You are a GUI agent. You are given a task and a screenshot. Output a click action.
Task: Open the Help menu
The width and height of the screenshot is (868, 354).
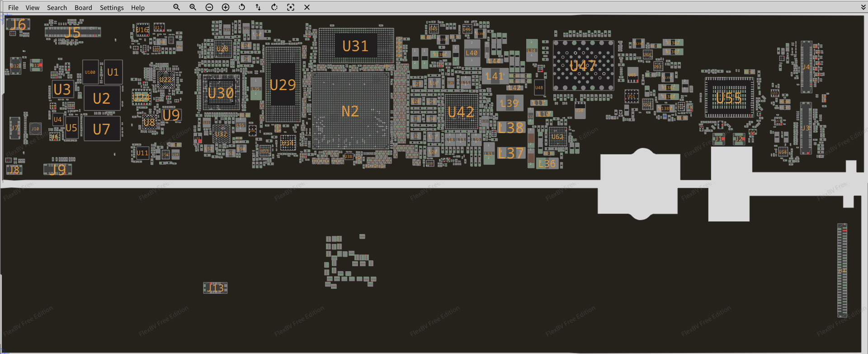point(138,8)
